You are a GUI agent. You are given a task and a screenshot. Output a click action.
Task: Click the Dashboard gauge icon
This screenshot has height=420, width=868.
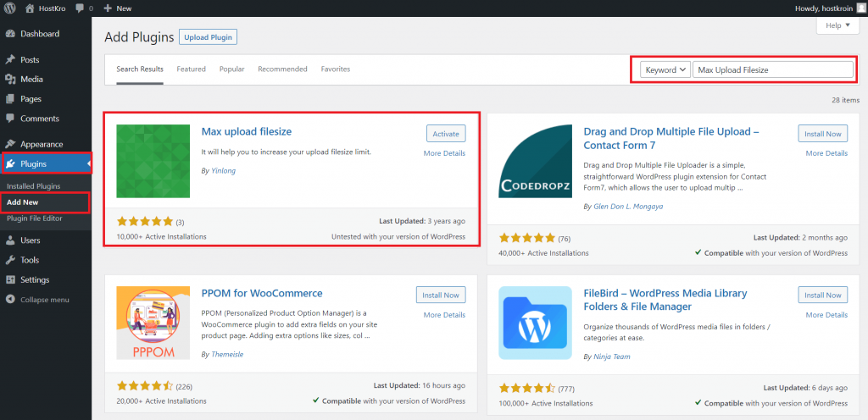(x=10, y=34)
